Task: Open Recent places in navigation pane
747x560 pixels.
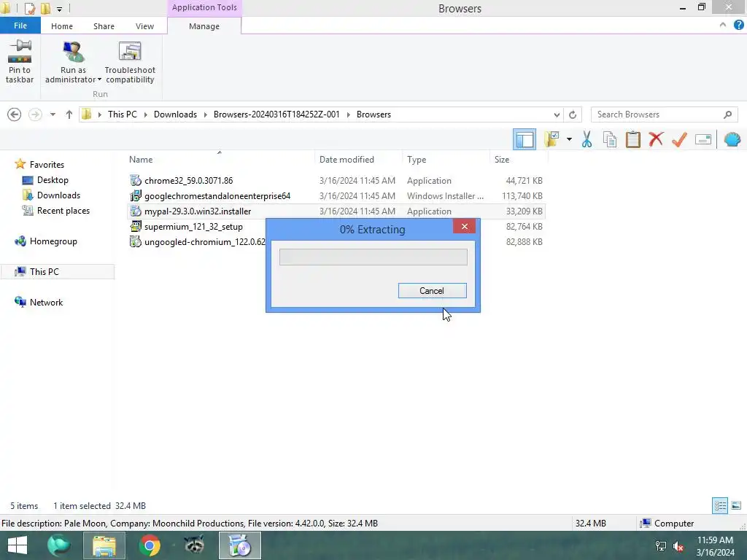Action: click(63, 211)
